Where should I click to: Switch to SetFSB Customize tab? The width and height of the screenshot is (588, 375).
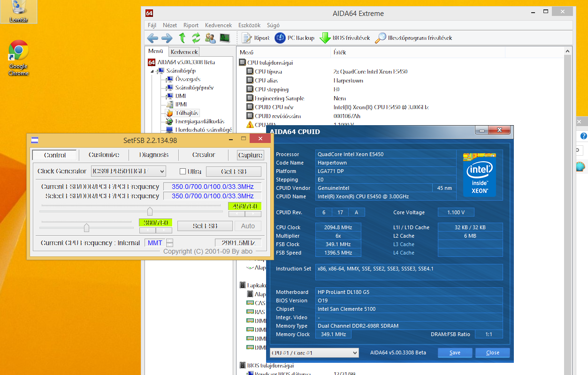tap(104, 155)
